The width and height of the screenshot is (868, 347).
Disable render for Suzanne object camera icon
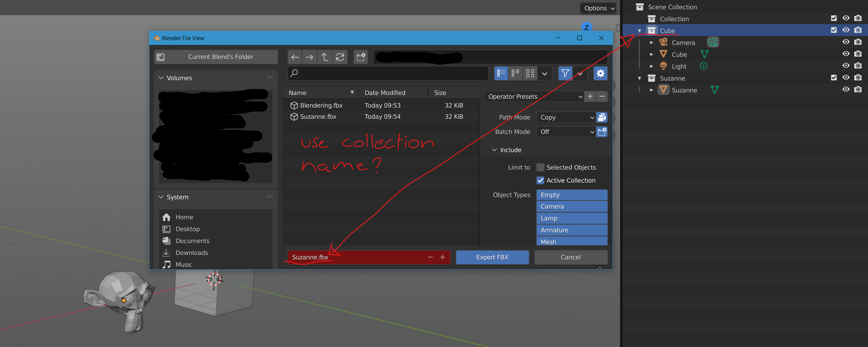(858, 89)
